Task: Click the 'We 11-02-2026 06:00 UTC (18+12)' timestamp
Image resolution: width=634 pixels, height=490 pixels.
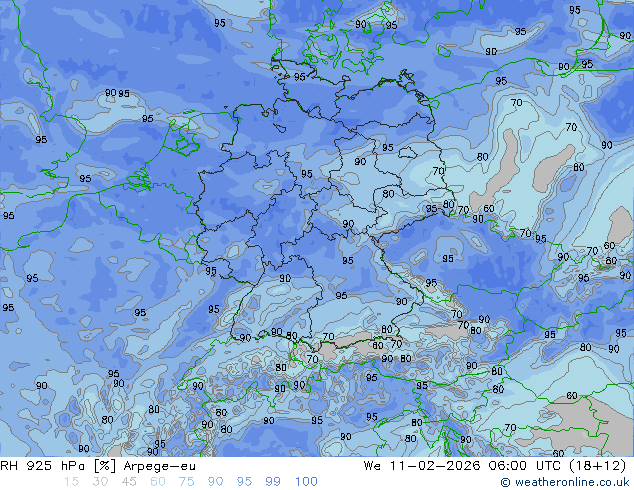Action: click(495, 466)
